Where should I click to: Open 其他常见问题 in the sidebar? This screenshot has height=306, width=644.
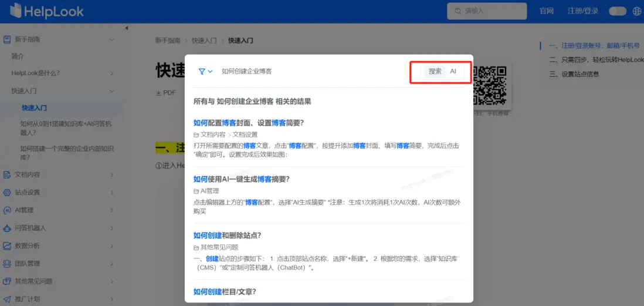pyautogui.click(x=34, y=281)
